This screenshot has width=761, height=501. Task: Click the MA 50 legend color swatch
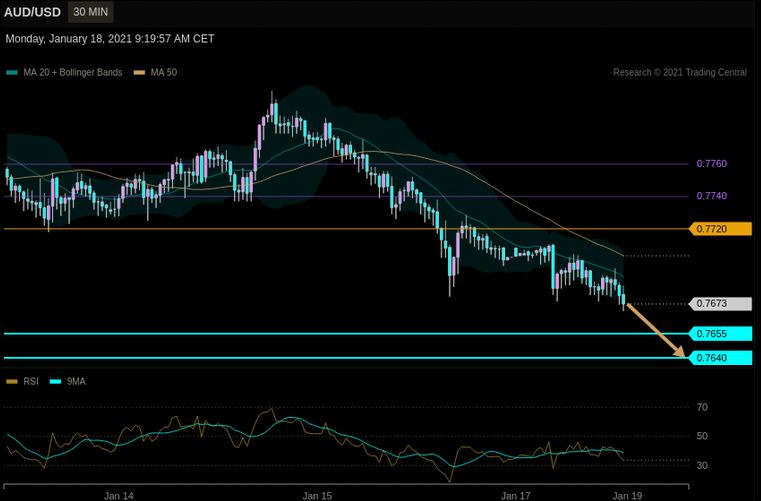pos(140,73)
